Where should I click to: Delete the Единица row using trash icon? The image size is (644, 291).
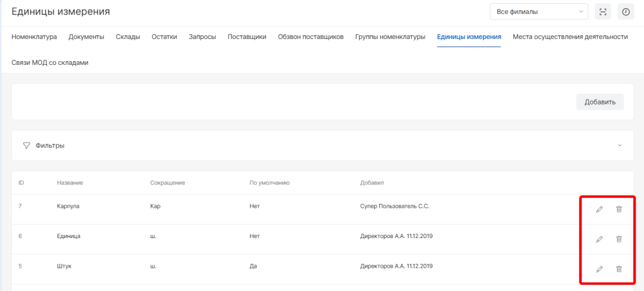(x=619, y=239)
